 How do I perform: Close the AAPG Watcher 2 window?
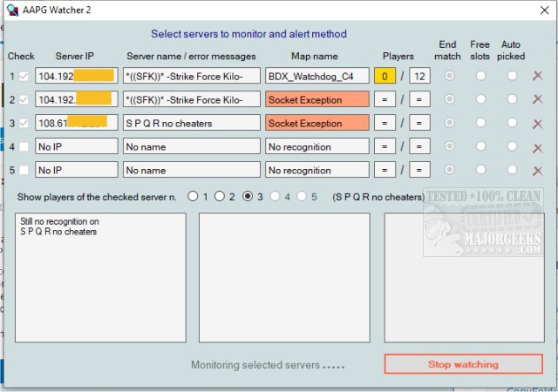(544, 10)
